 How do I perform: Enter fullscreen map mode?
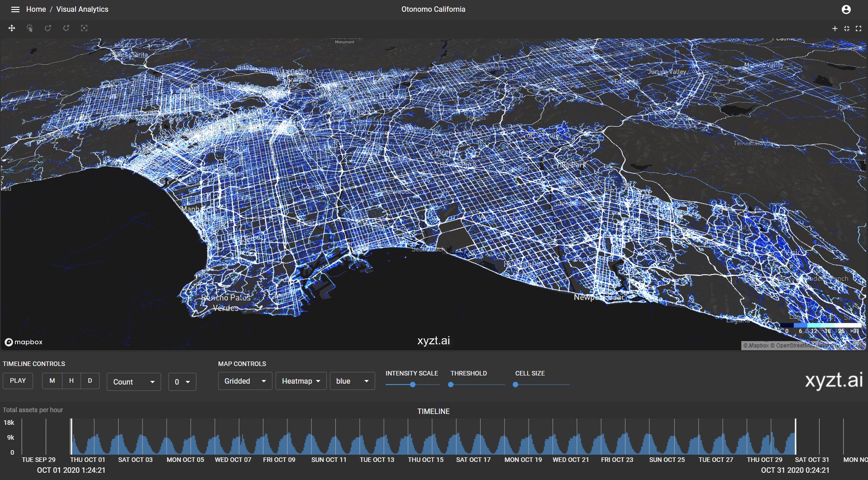tap(858, 29)
